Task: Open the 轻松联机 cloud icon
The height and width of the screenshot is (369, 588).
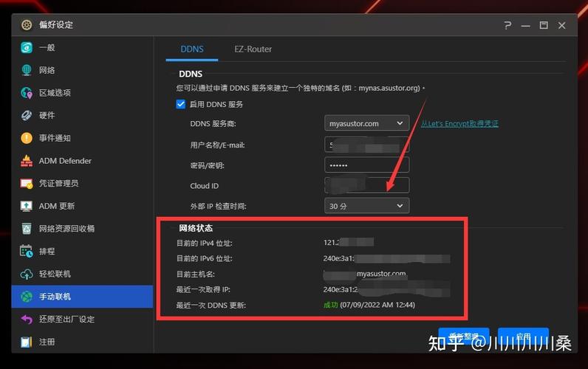Action: [27, 274]
